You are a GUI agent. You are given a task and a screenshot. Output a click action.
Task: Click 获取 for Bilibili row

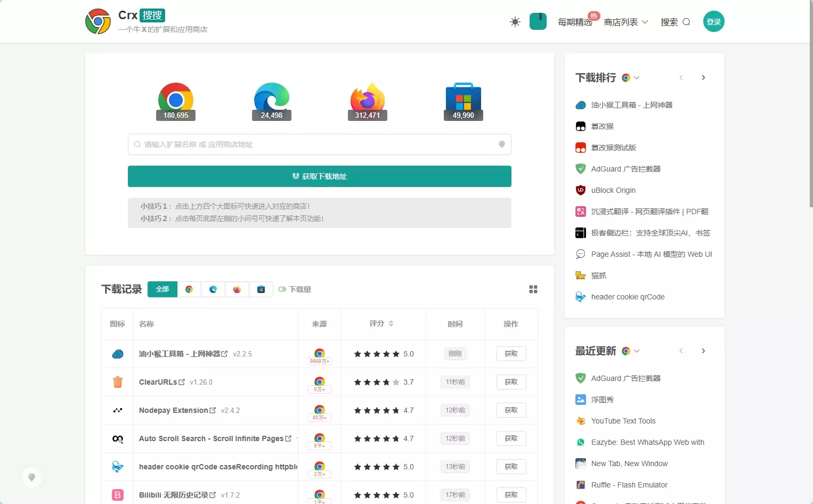[x=511, y=495]
